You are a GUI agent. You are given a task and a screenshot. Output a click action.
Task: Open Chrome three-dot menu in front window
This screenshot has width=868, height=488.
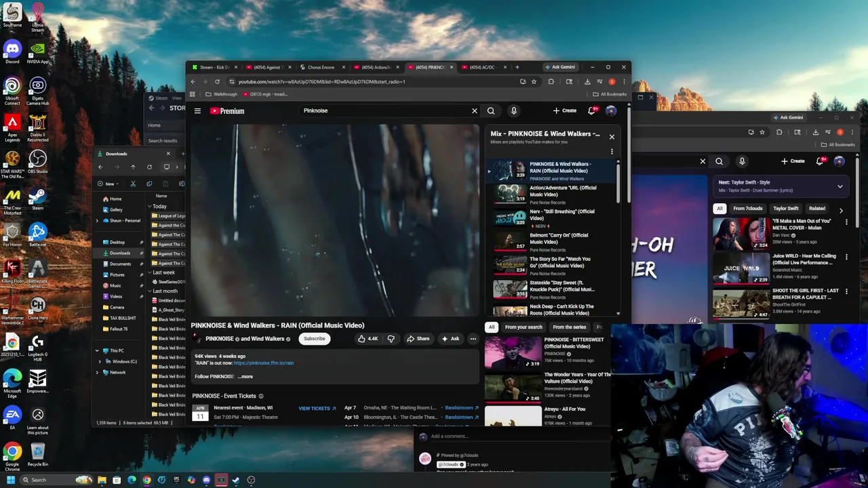[x=624, y=81]
